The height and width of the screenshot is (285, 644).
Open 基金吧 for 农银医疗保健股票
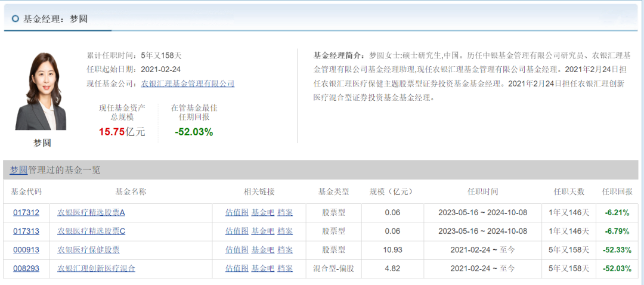(x=263, y=250)
